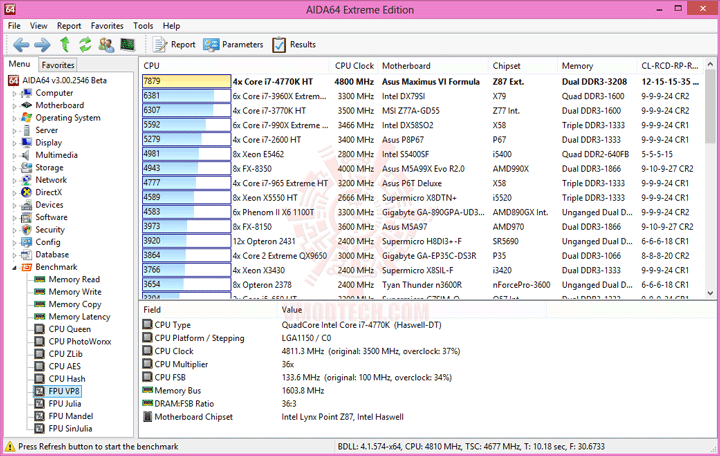
Task: Switch to the Menu tab
Action: tap(20, 64)
